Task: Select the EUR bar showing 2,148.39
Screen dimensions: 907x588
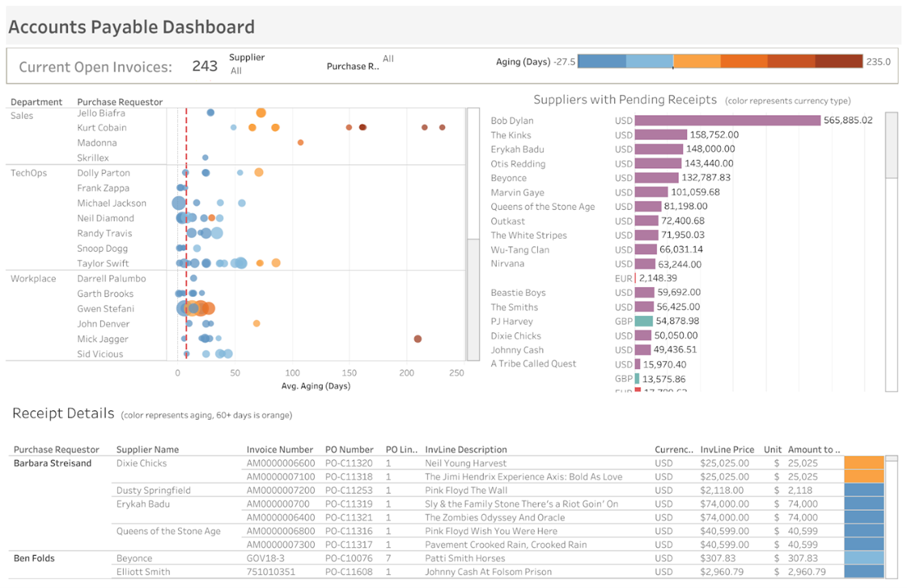Action: [x=636, y=277]
